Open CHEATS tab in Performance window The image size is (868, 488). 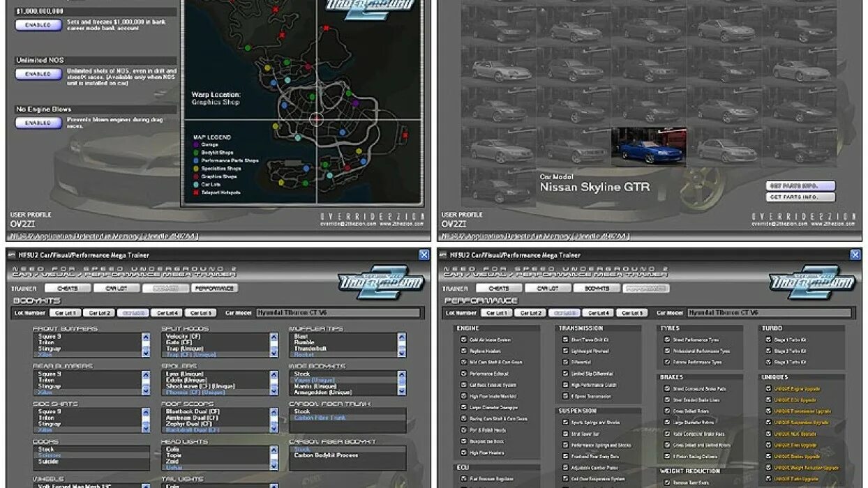(499, 288)
